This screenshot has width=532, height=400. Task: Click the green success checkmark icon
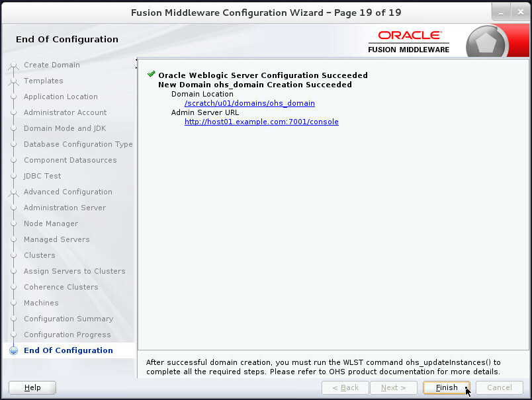click(151, 74)
